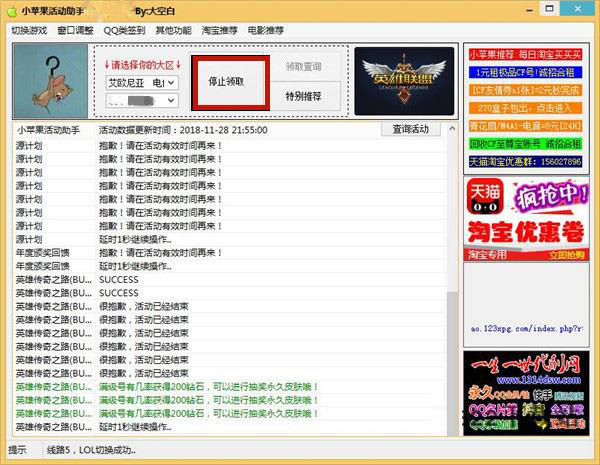
Task: Open the QQ类签到 menu
Action: tap(124, 30)
